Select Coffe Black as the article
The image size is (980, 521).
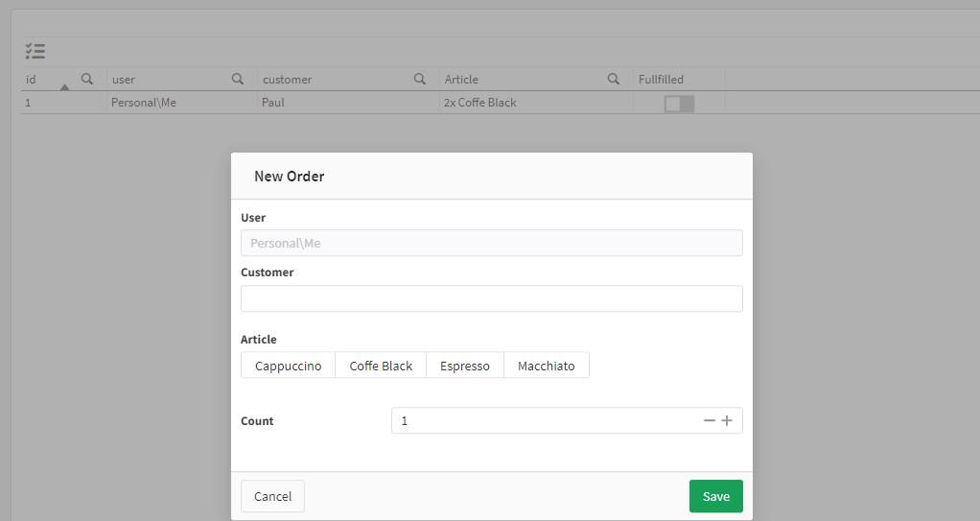click(x=381, y=366)
